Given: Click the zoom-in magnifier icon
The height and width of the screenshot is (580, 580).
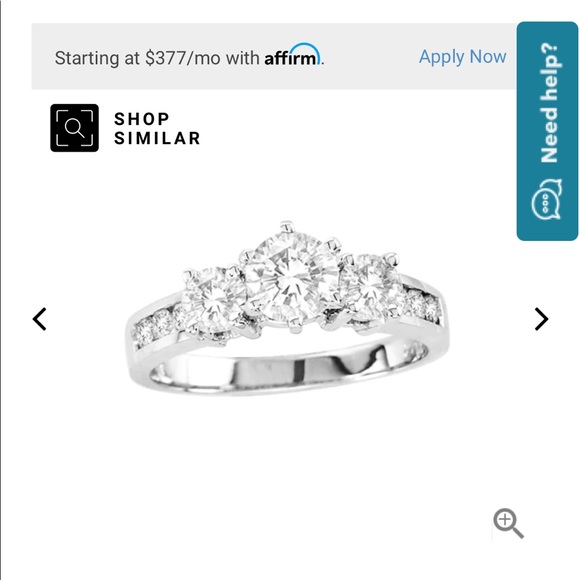Looking at the screenshot, I should (508, 523).
